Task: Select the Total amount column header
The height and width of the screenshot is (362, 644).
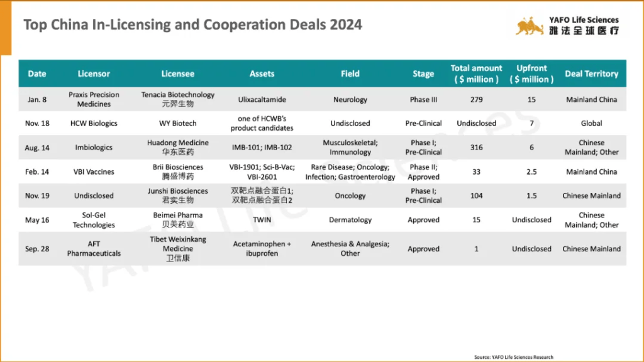Action: 476,74
